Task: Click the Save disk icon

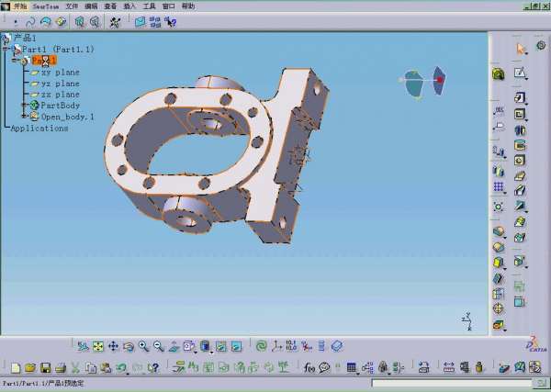Action: (44, 368)
